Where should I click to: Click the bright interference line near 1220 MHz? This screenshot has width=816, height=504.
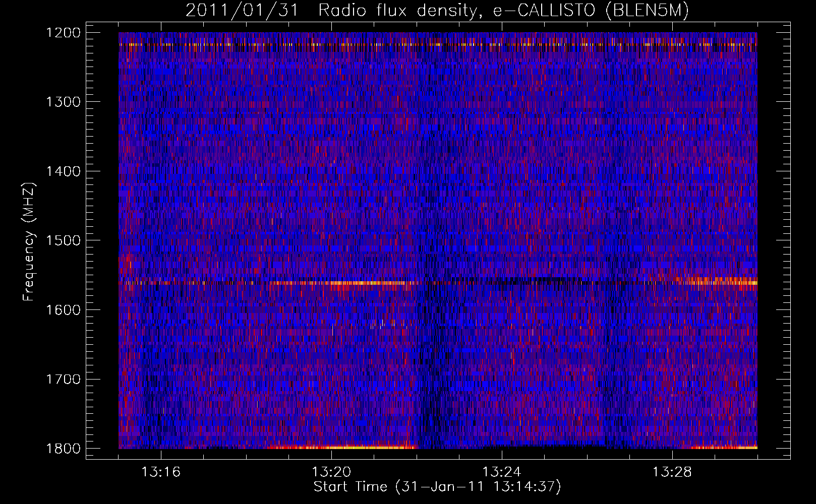(x=438, y=44)
